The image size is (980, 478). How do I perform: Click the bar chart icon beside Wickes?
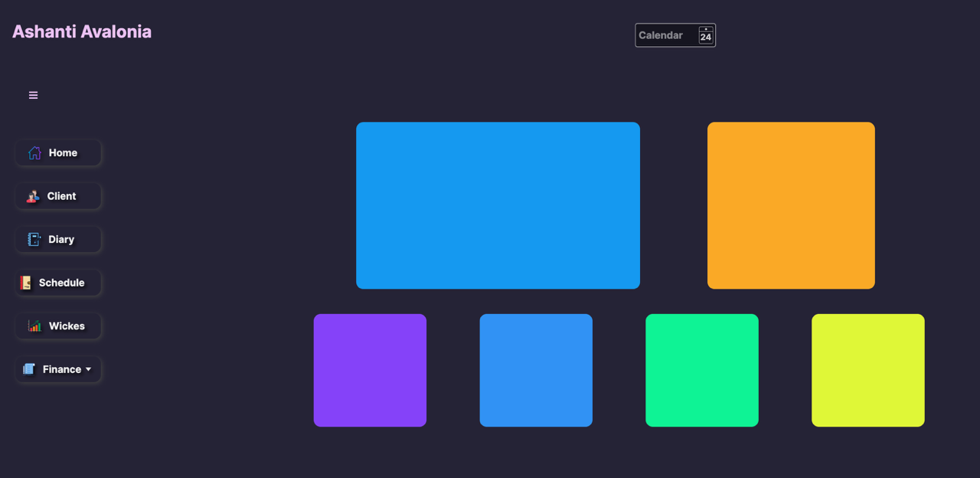(x=34, y=326)
